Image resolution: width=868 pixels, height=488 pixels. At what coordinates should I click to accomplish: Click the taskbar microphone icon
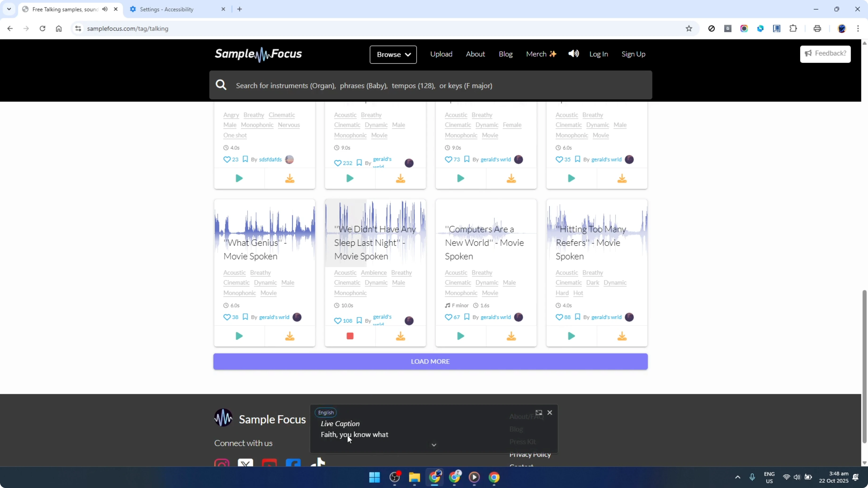pyautogui.click(x=752, y=477)
